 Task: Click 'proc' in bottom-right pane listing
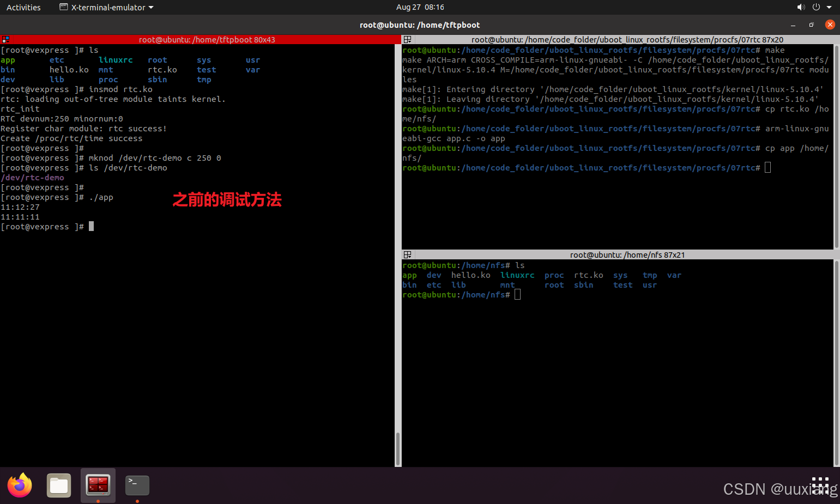[554, 275]
